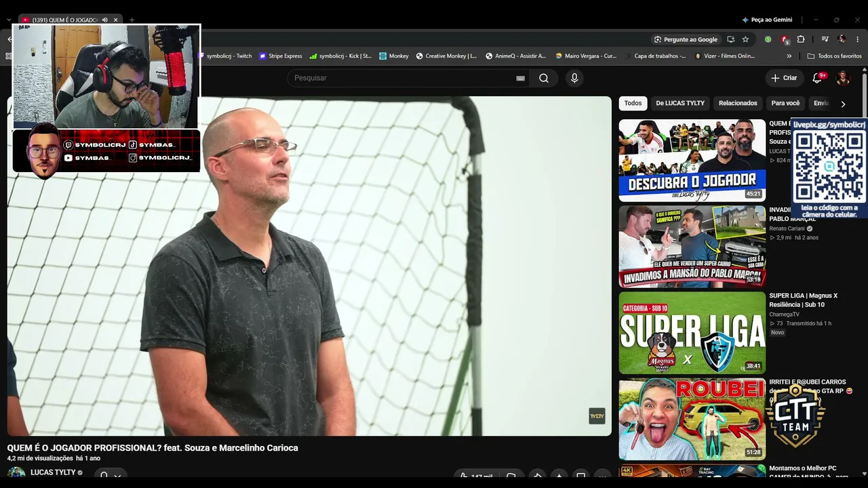Select the 'Todos' filter chip
Screen dimensions: 868x488
coord(633,103)
